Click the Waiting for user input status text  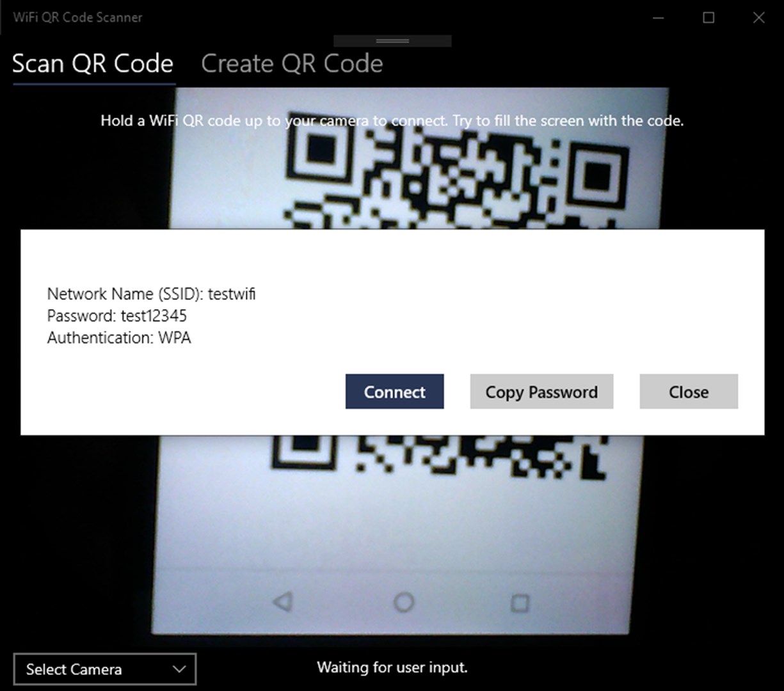[x=392, y=667]
